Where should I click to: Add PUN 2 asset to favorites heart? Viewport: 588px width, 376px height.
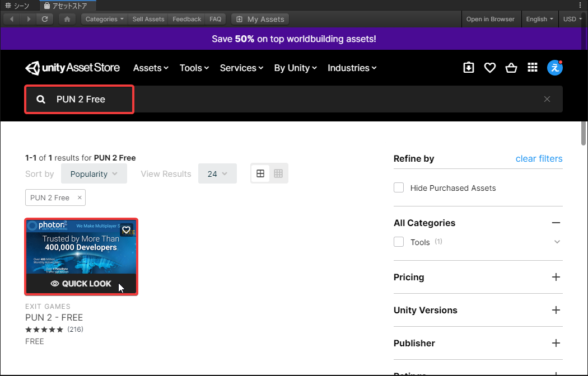[x=127, y=229]
